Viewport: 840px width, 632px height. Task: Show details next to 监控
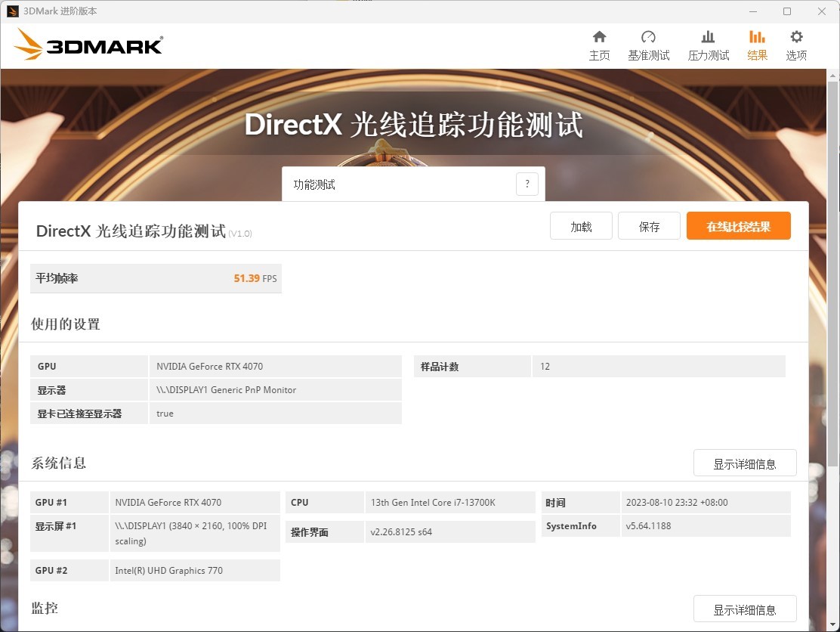(745, 609)
